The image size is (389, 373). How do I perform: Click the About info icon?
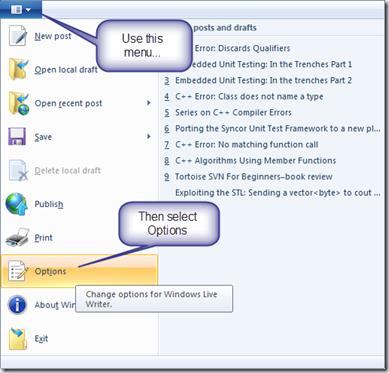17,305
